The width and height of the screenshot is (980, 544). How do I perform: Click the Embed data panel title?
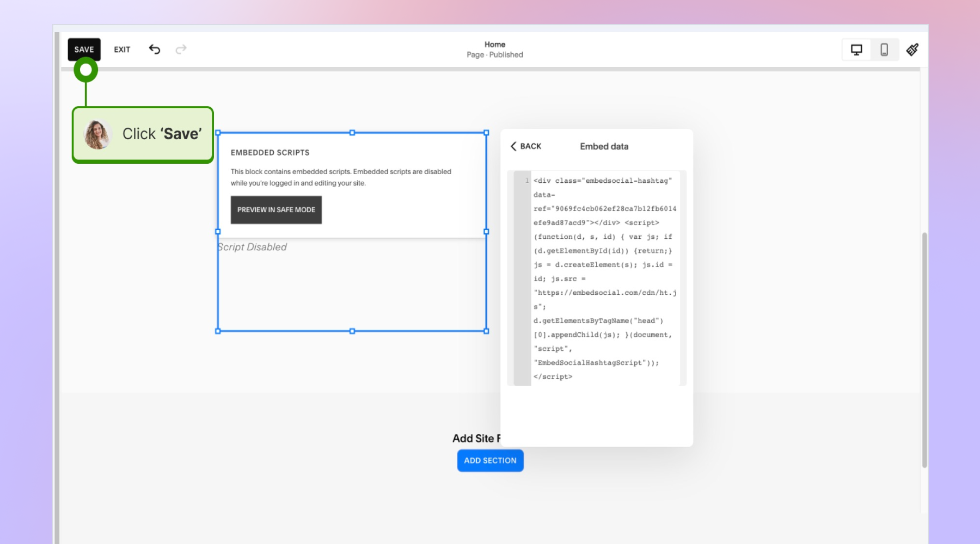[x=604, y=146]
